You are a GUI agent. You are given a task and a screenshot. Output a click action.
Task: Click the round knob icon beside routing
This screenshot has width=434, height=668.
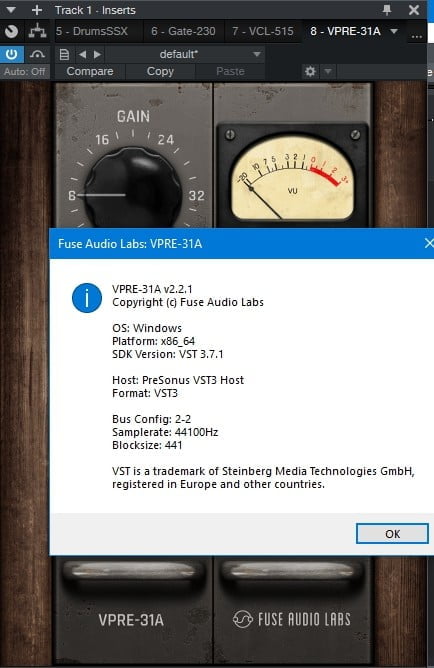tap(12, 32)
